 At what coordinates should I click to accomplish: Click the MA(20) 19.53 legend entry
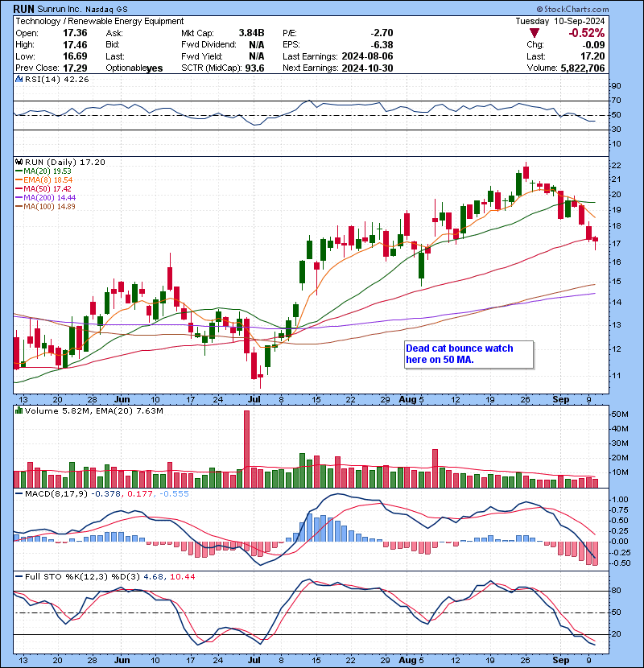[x=43, y=171]
